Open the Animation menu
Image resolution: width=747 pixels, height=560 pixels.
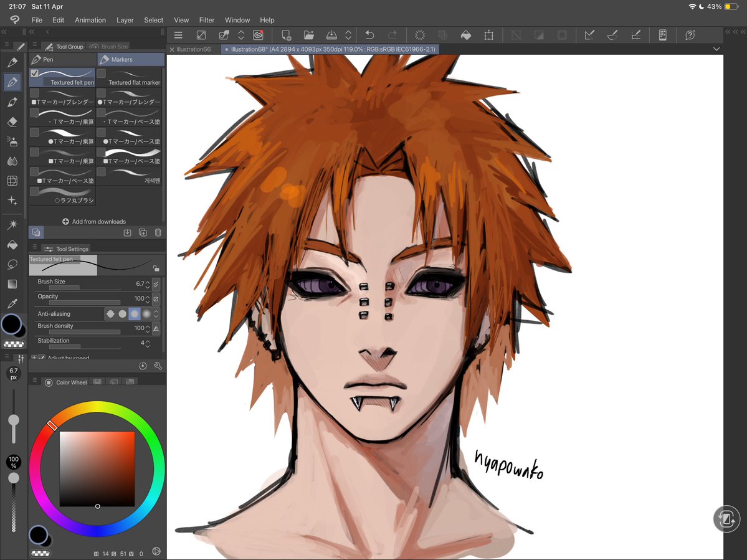[x=90, y=20]
